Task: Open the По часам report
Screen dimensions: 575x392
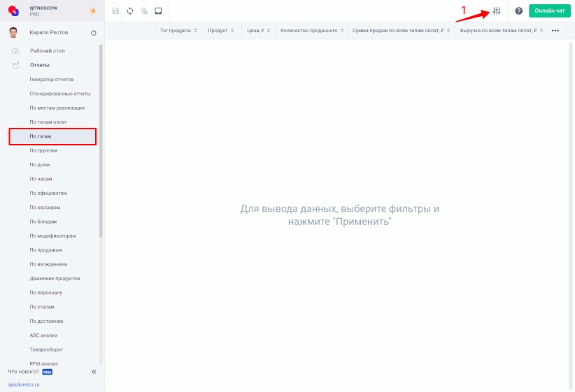Action: [x=41, y=179]
